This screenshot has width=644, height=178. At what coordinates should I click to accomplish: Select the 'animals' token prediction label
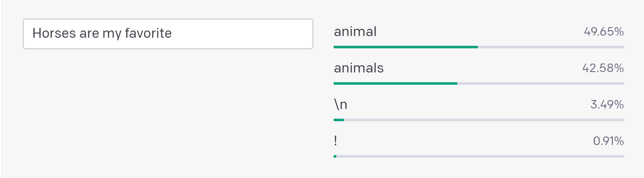tap(359, 68)
